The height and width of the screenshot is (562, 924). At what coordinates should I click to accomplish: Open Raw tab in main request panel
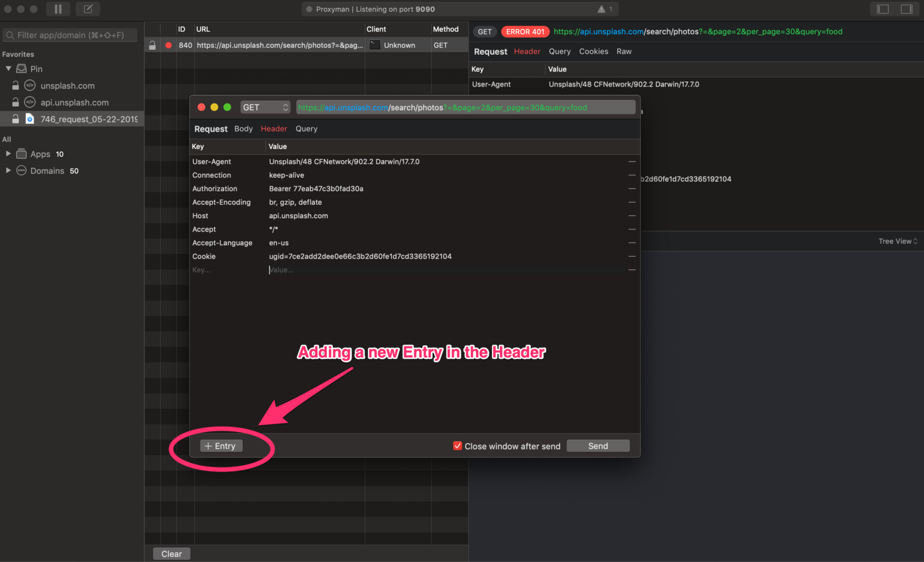click(x=624, y=51)
